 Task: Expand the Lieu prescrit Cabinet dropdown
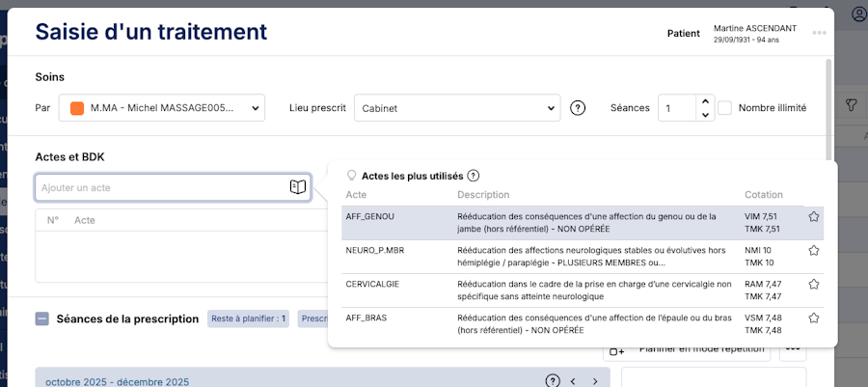click(457, 108)
